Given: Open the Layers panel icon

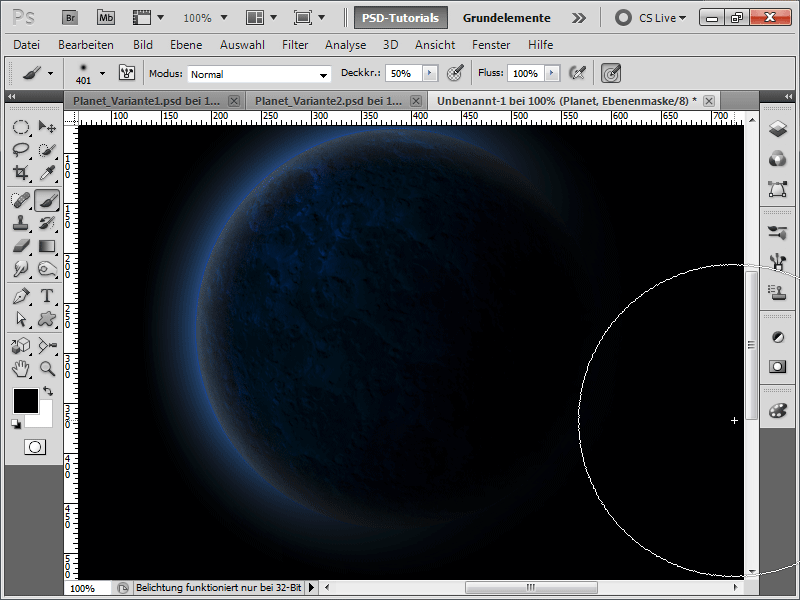Looking at the screenshot, I should coord(778,129).
